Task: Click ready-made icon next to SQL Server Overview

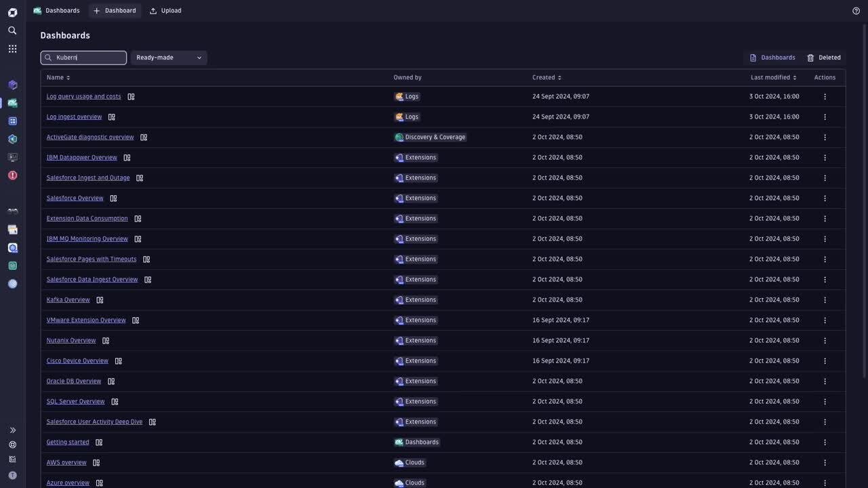Action: pyautogui.click(x=115, y=402)
